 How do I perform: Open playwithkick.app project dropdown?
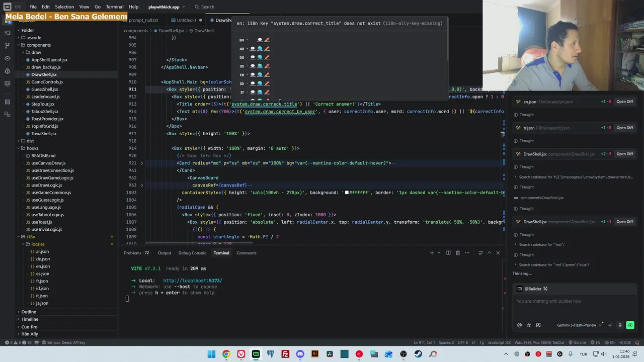point(167,7)
